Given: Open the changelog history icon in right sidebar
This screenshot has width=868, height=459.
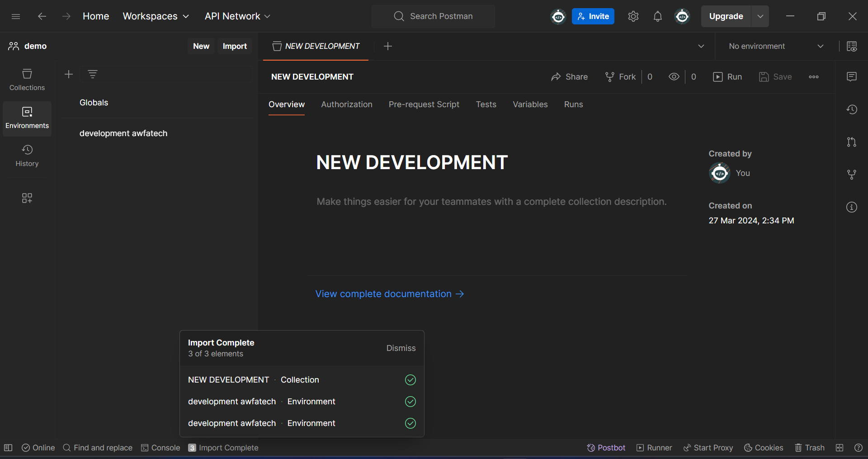Looking at the screenshot, I should point(851,109).
